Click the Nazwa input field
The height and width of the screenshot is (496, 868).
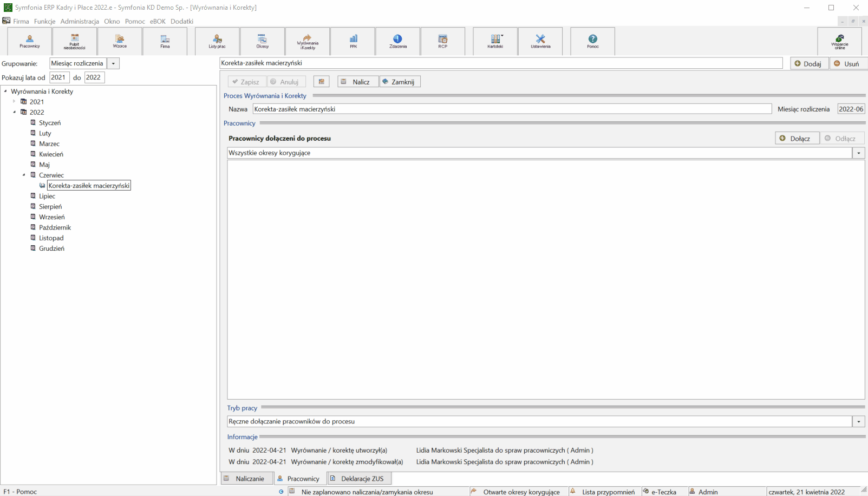512,109
